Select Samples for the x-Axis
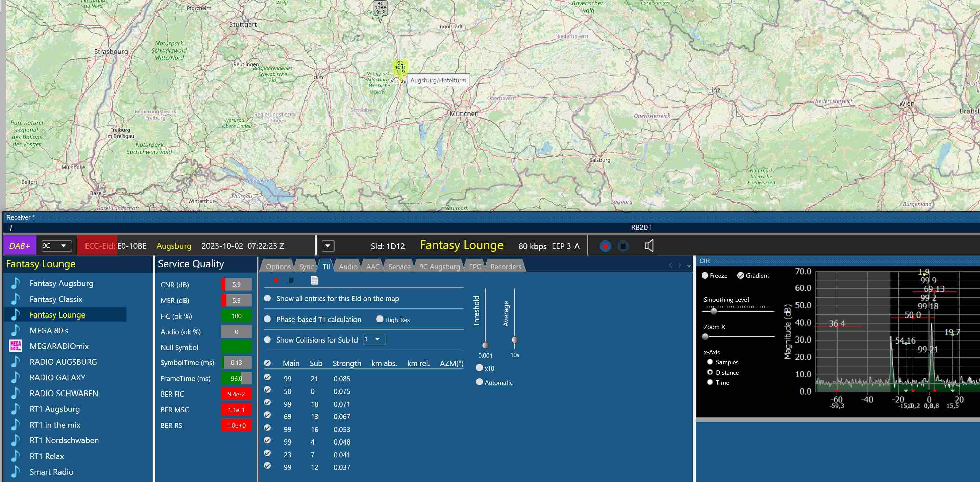Viewport: 980px width, 482px height. coord(710,362)
